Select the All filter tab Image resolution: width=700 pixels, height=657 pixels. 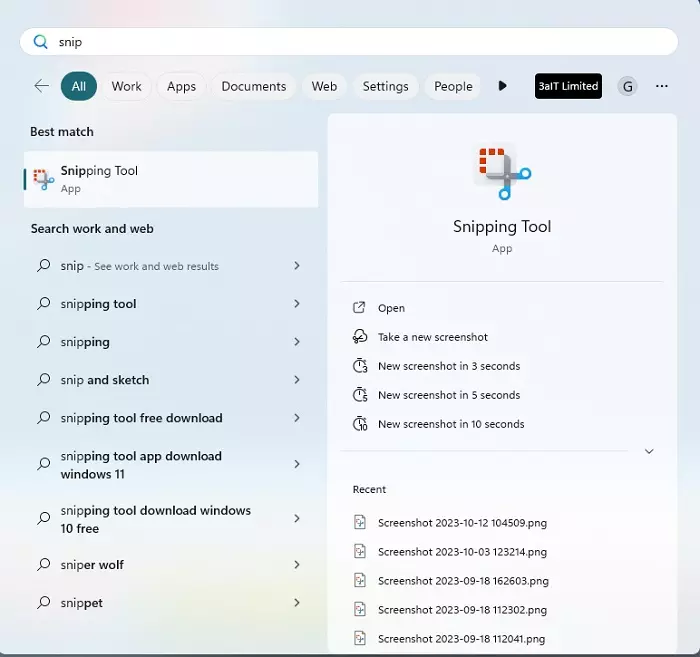pos(79,86)
